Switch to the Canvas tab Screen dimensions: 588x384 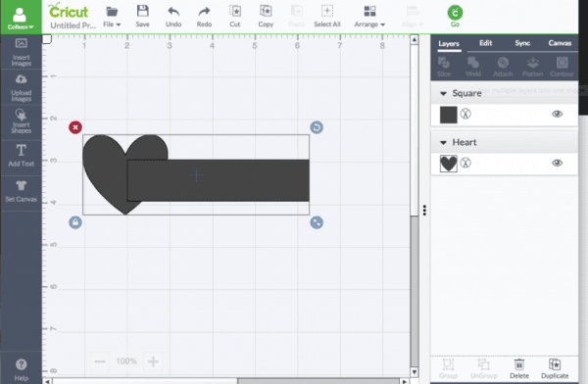click(560, 43)
